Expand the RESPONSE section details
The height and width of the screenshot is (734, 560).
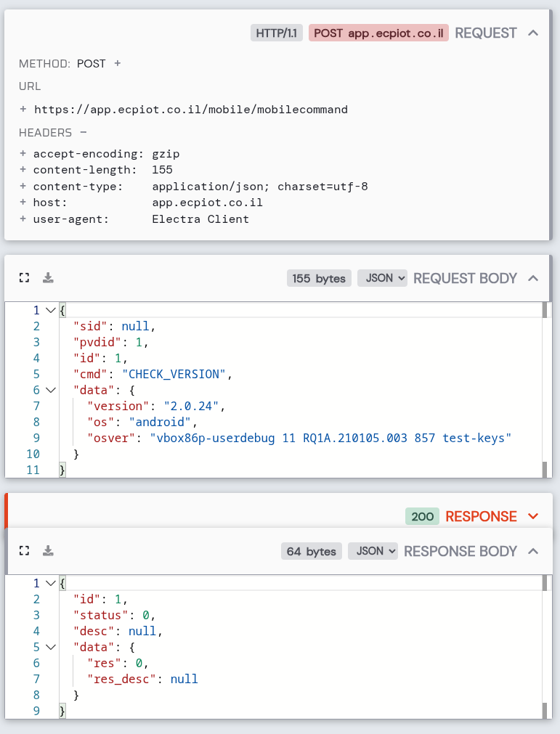[535, 516]
